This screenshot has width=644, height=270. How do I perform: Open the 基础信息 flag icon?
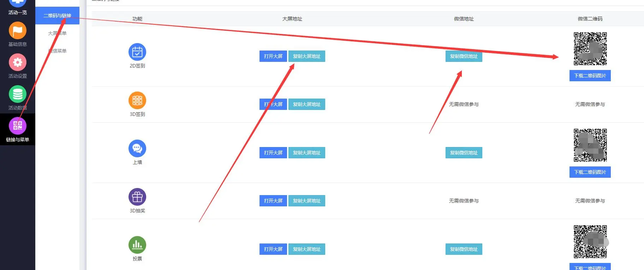click(x=18, y=31)
